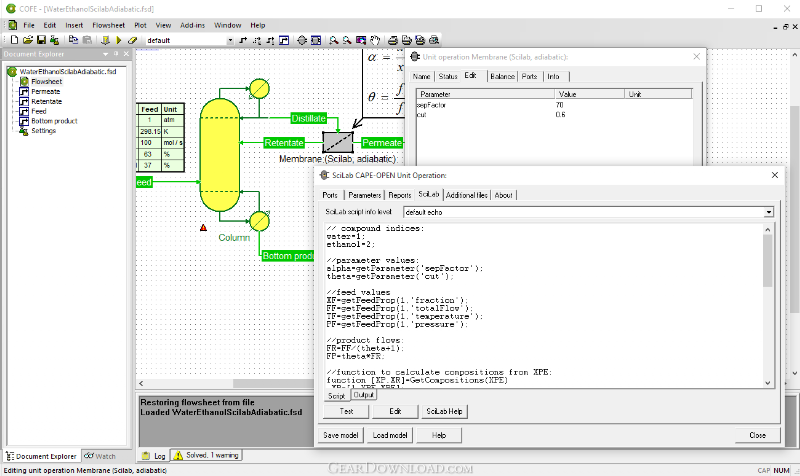Open the Flowsheet menu
Viewport: 800px width, 476px height.
(109, 25)
